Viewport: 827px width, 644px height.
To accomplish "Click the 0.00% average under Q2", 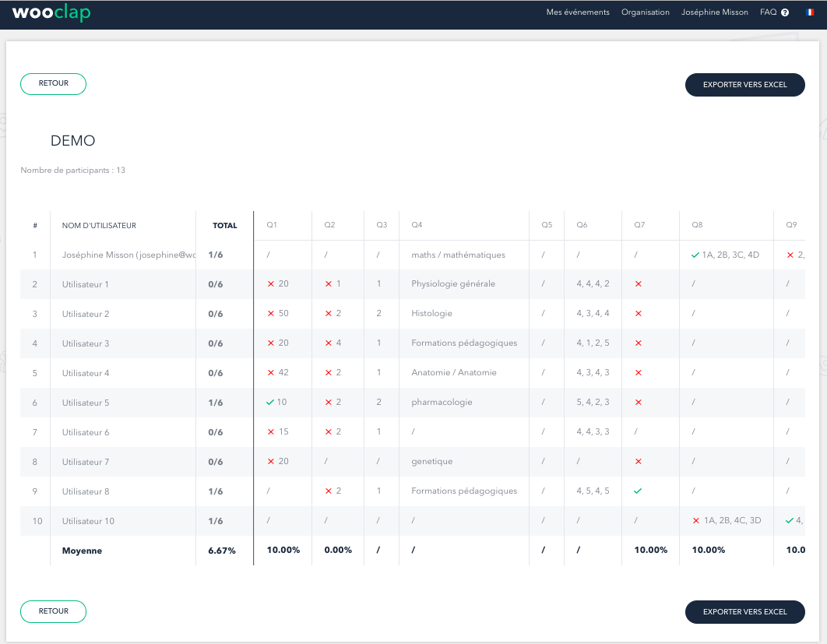I will point(338,550).
